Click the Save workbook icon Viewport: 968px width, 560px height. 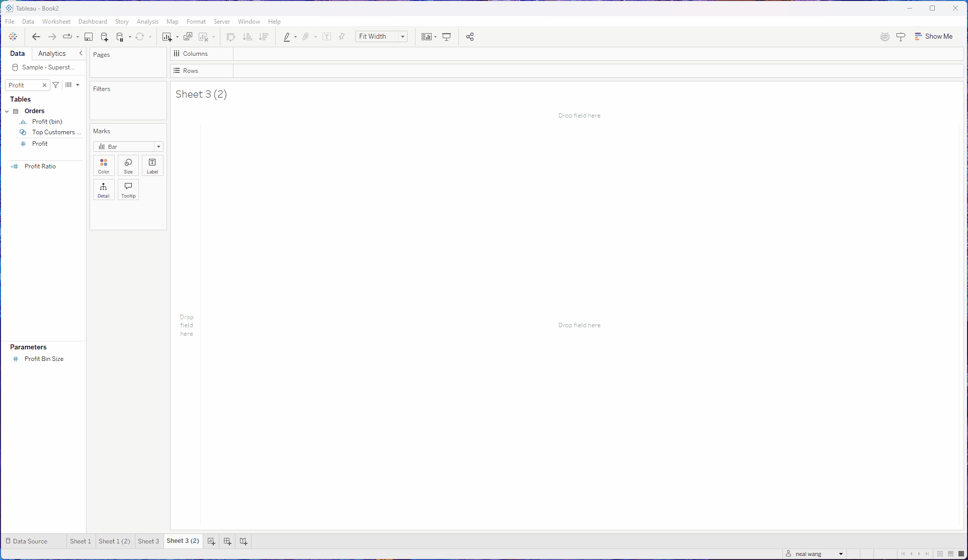click(89, 37)
